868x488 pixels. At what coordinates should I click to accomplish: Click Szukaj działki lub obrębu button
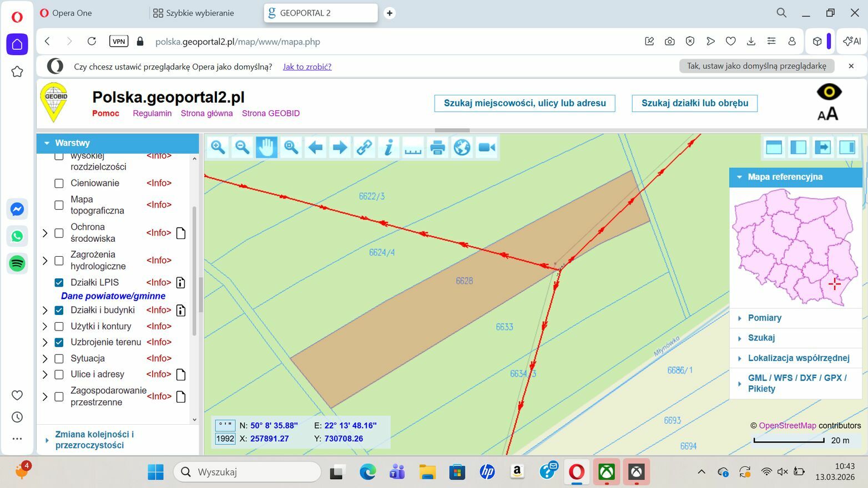[x=694, y=103]
